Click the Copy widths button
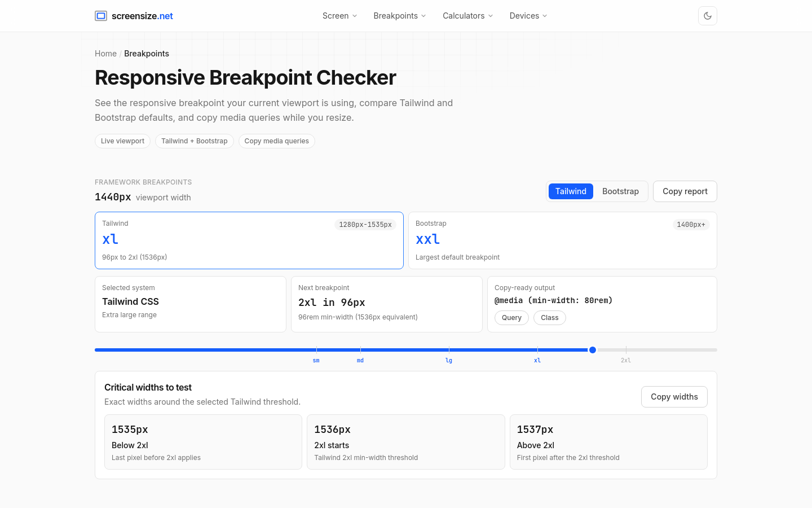Viewport: 812px width, 508px height. click(674, 397)
